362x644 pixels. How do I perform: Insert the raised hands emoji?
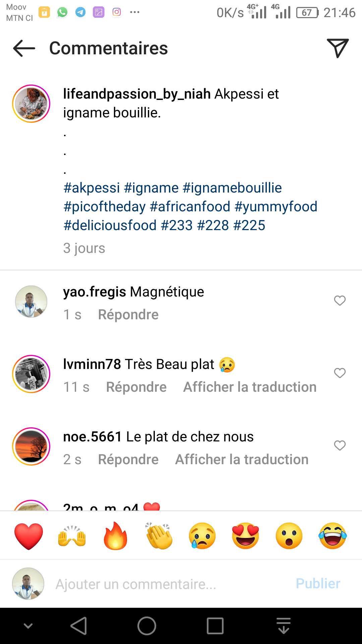tap(72, 536)
